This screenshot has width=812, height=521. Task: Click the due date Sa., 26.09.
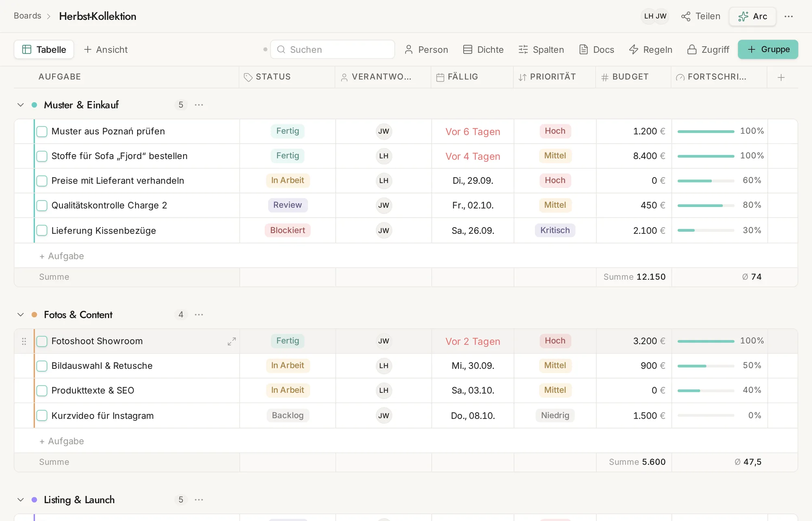pyautogui.click(x=473, y=230)
